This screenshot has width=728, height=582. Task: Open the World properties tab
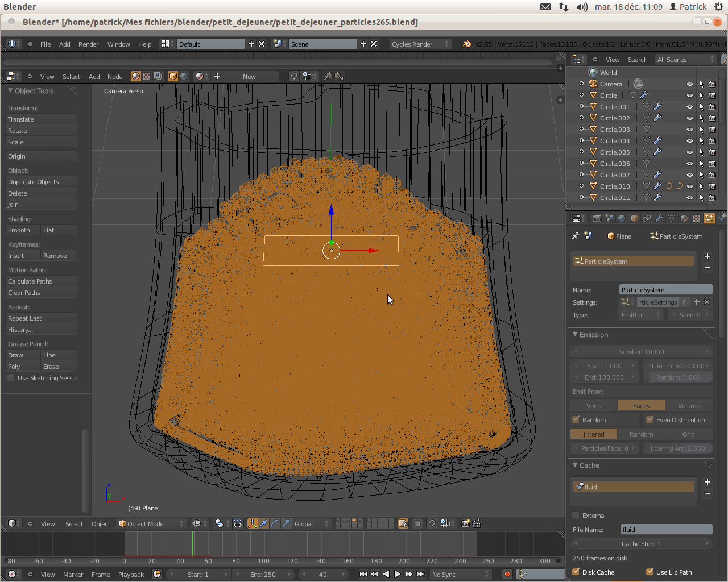622,218
